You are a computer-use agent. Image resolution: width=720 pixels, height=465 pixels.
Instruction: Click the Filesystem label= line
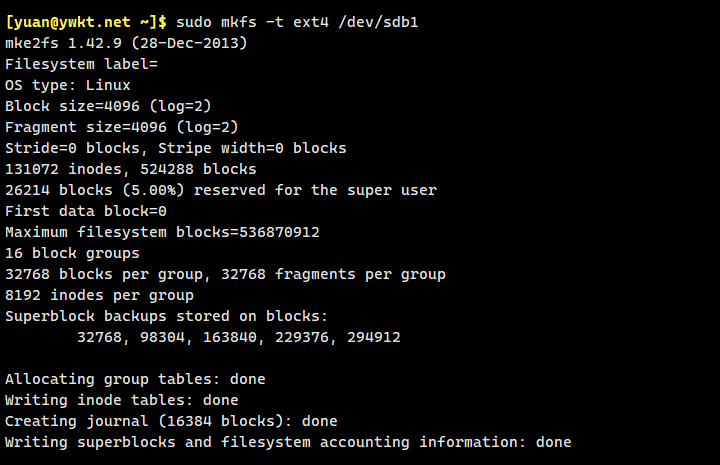pos(81,64)
